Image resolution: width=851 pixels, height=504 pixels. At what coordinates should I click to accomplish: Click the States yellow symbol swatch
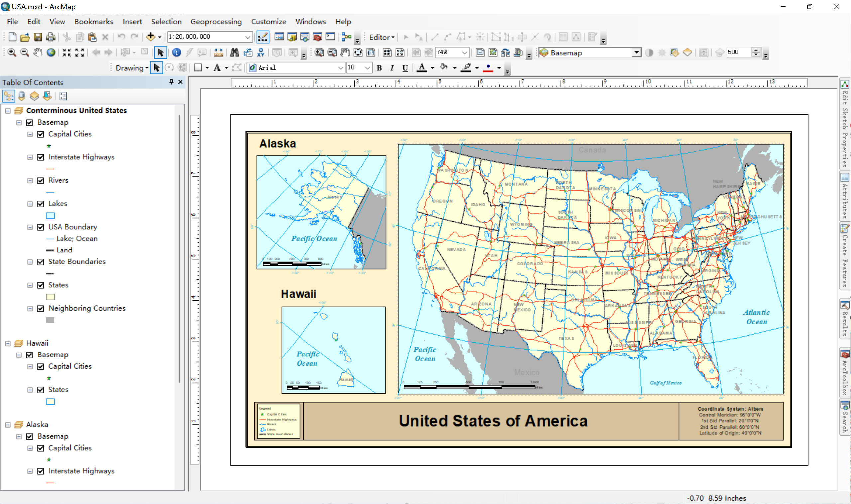point(50,297)
